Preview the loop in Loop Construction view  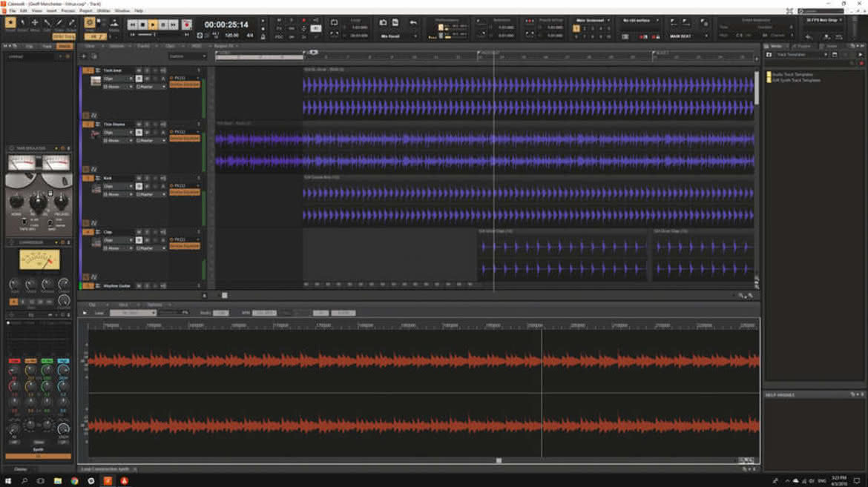click(85, 313)
